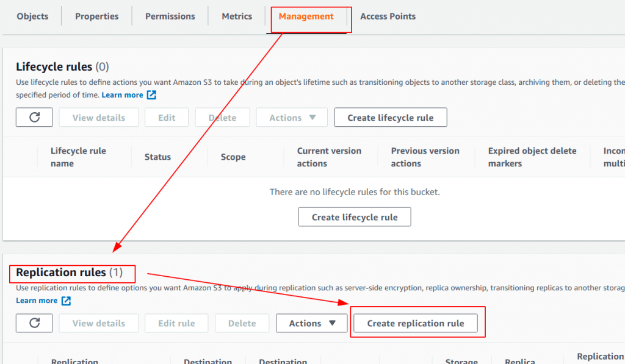
Task: Click View details in Lifecycle rules
Action: tap(98, 117)
